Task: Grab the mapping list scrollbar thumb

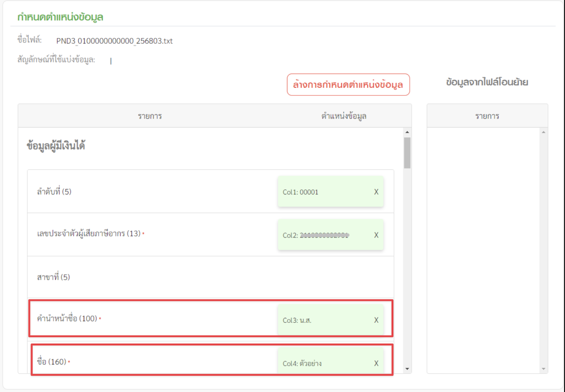Action: [407, 153]
